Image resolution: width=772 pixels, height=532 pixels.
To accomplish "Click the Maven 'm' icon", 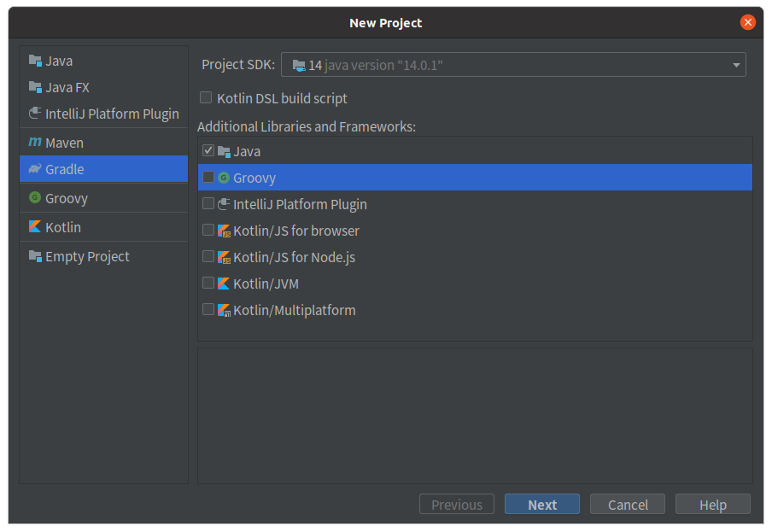I will click(x=35, y=143).
